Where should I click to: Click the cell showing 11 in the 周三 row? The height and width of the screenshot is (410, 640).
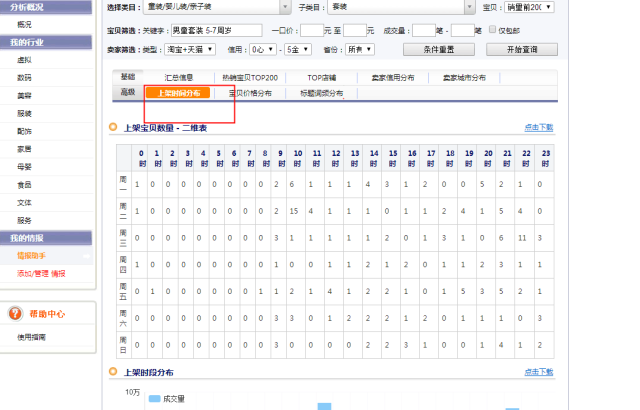pyautogui.click(x=522, y=238)
